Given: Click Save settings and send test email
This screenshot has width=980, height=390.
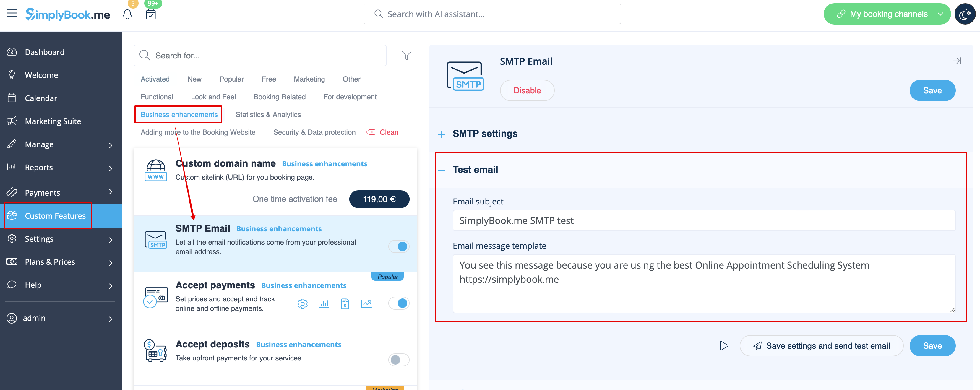Looking at the screenshot, I should [x=821, y=346].
